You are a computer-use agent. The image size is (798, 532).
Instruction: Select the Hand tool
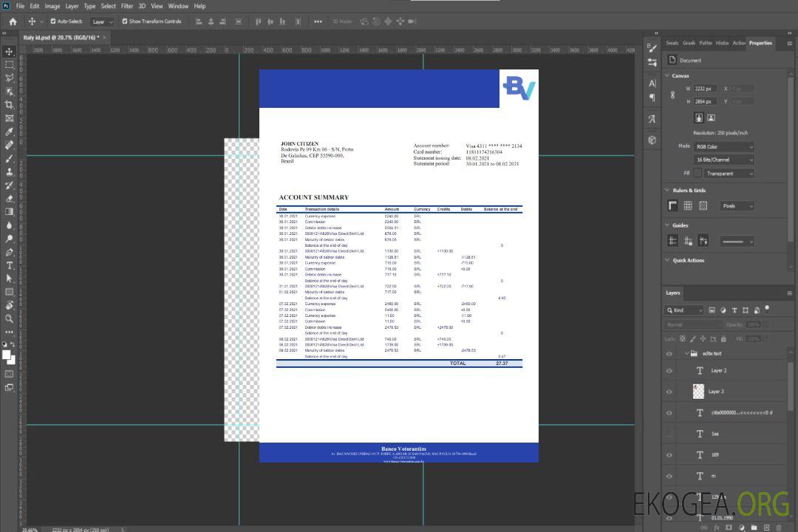pyautogui.click(x=9, y=305)
